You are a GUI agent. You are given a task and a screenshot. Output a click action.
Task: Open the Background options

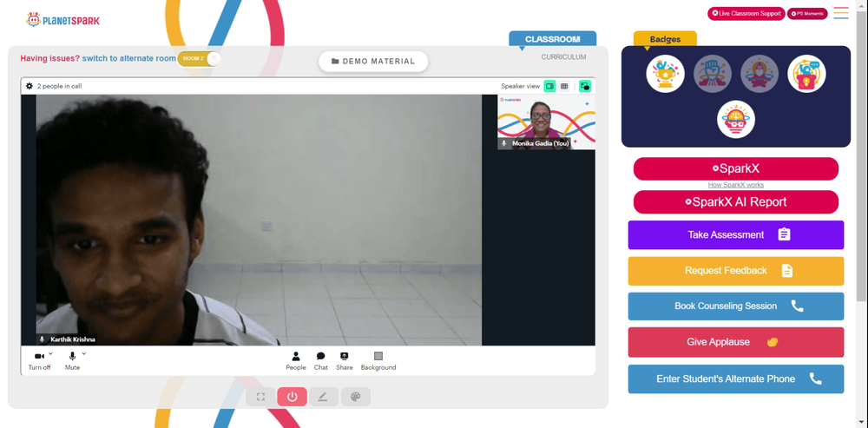[378, 361]
